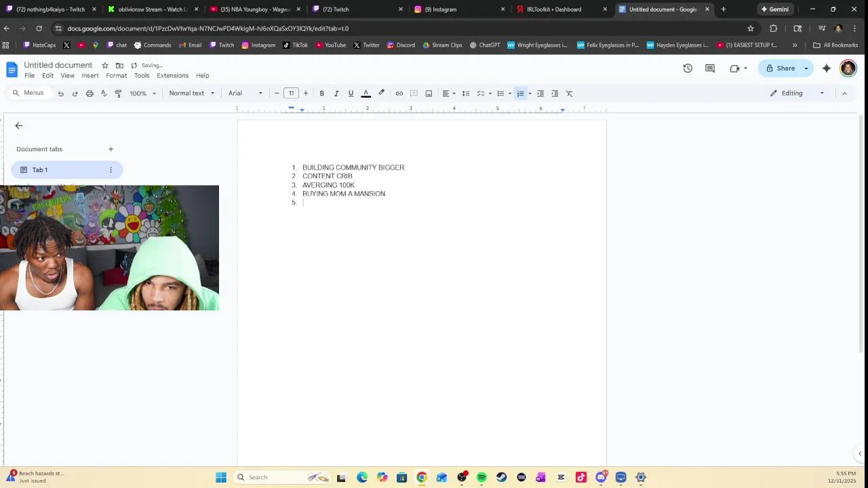Viewport: 868px width, 488px height.
Task: Click the Add comment icon in toolbar
Action: click(414, 94)
